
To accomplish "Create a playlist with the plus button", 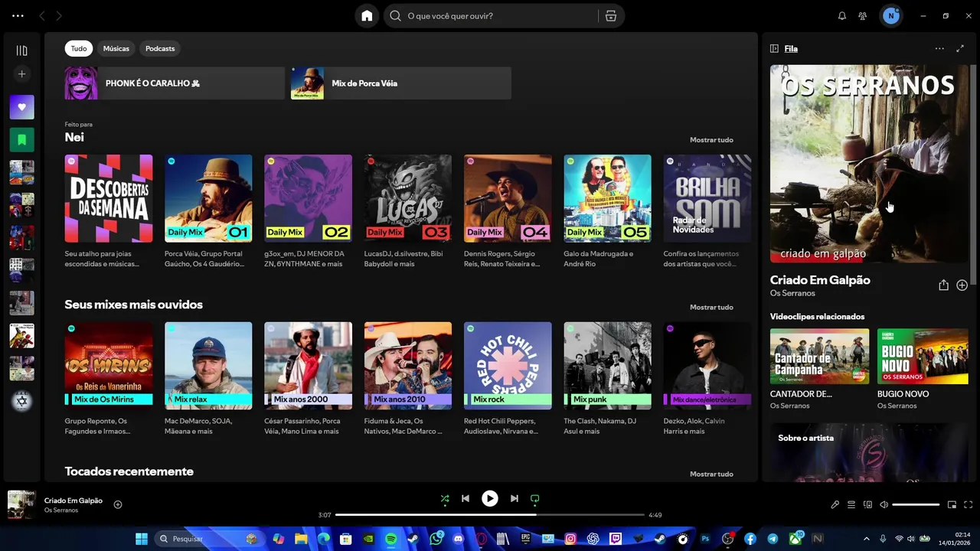I will tap(21, 74).
